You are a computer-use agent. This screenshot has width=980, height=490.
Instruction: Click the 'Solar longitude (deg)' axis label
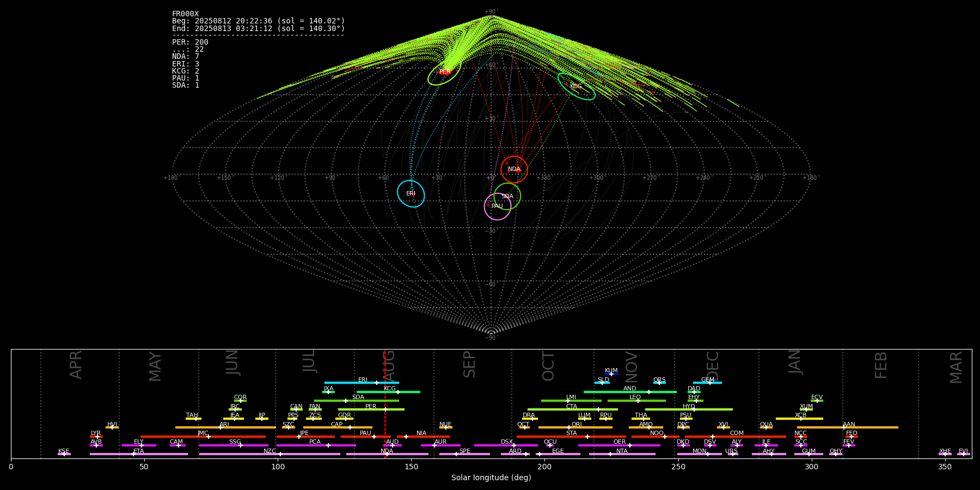[491, 477]
